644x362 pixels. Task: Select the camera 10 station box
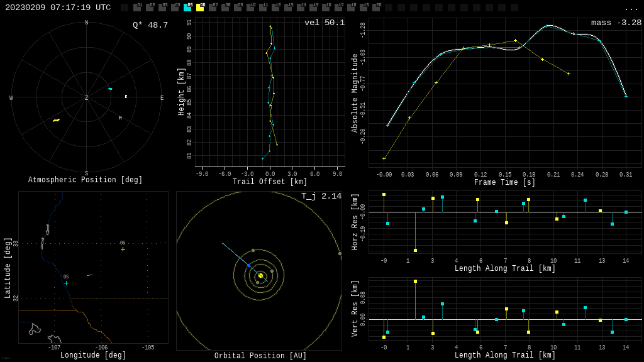click(250, 8)
